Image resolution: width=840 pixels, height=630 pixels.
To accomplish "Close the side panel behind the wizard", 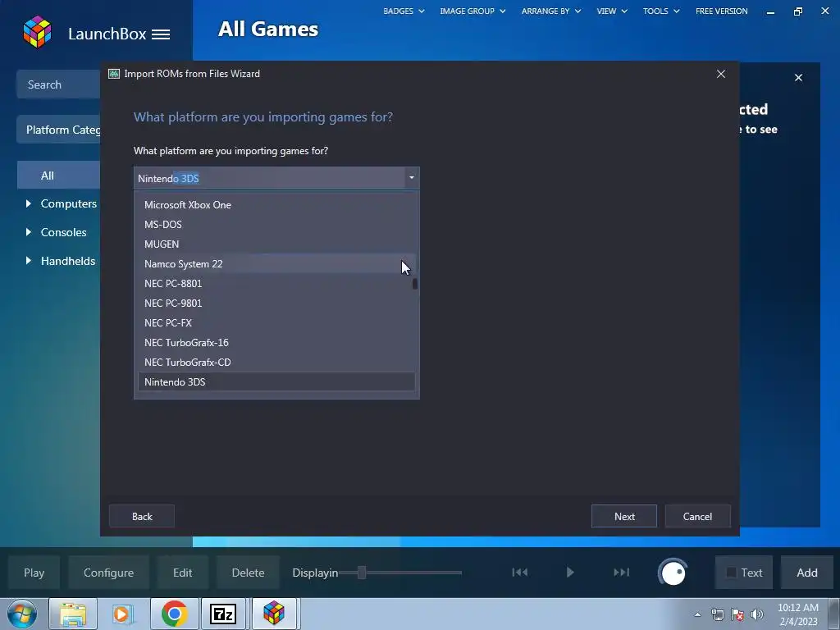I will coord(798,78).
